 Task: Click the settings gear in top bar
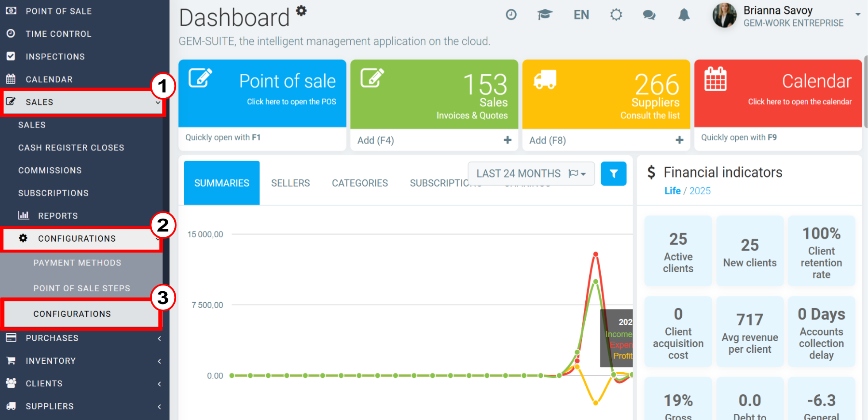[x=616, y=15]
